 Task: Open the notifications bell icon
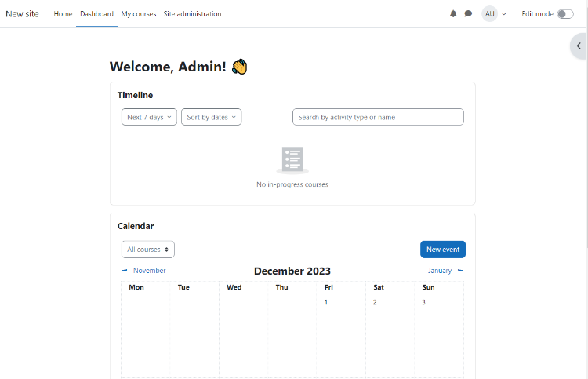click(453, 14)
